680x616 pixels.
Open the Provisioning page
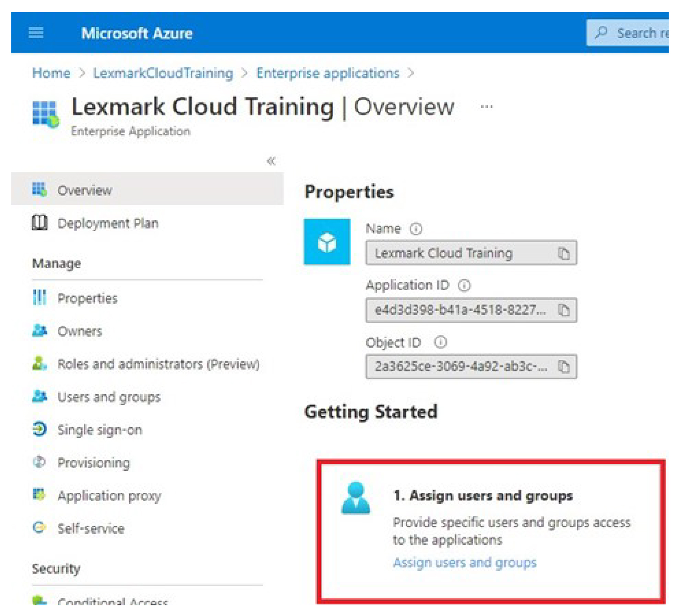click(94, 462)
